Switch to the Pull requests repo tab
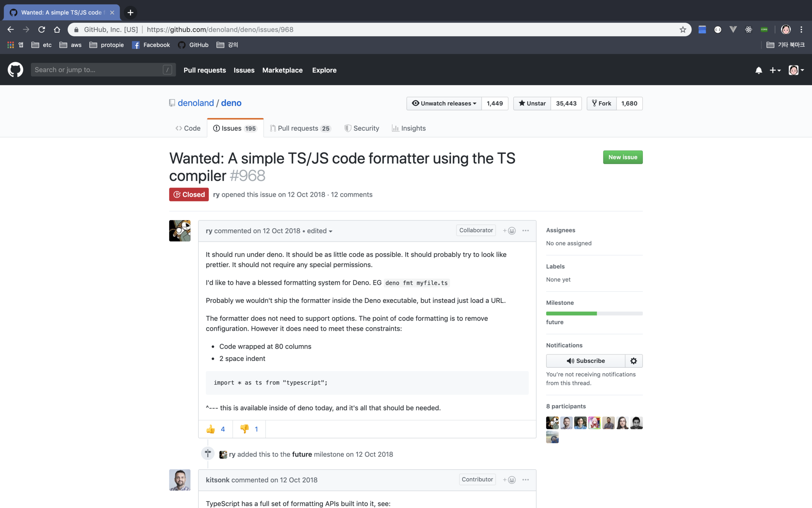The width and height of the screenshot is (812, 508). (x=300, y=128)
